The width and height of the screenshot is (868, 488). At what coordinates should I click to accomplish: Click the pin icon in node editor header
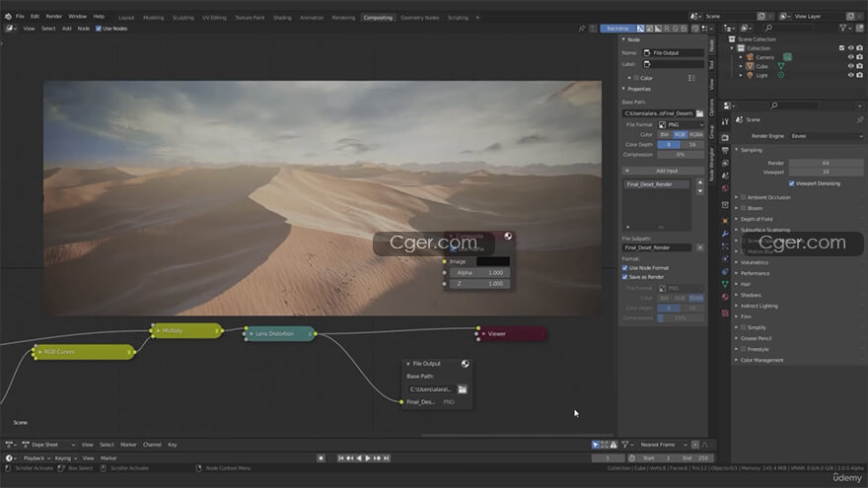pyautogui.click(x=582, y=29)
